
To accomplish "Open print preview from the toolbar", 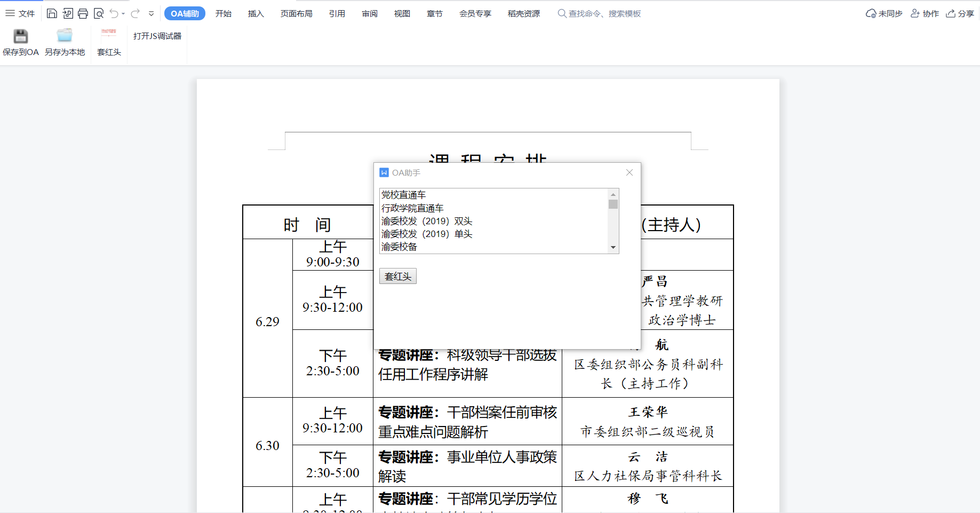I will pyautogui.click(x=99, y=13).
